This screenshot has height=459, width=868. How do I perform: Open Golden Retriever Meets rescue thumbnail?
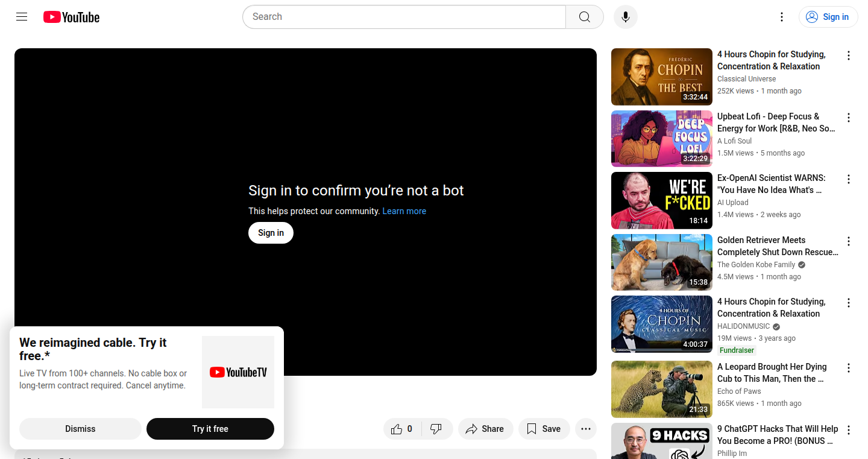[x=661, y=262]
